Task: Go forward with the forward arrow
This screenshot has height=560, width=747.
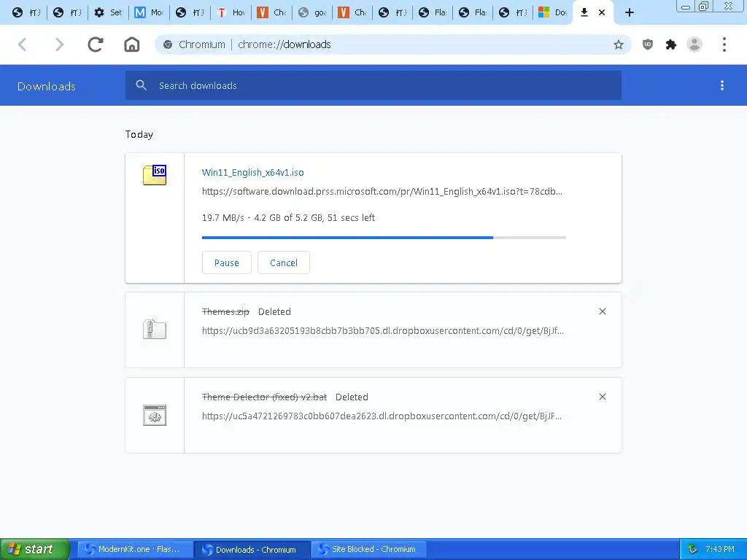Action: [59, 44]
